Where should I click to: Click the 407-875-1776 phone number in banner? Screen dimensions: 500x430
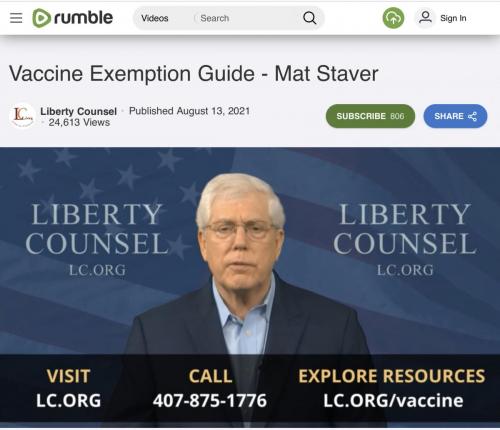coord(210,400)
